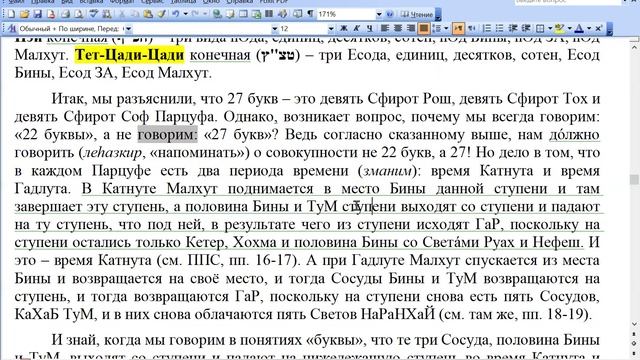Center the paragraph
The width and height of the screenshot is (640, 360).
coord(398,28)
